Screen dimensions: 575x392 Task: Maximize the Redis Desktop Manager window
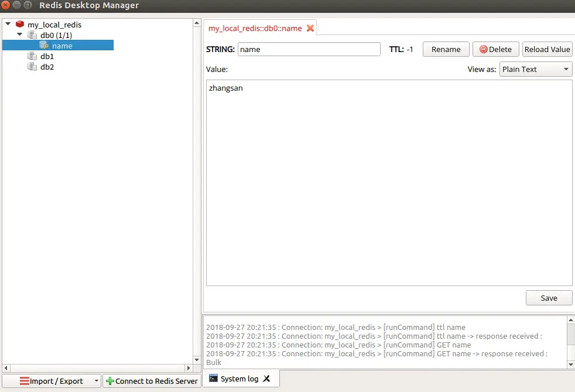[x=28, y=5]
